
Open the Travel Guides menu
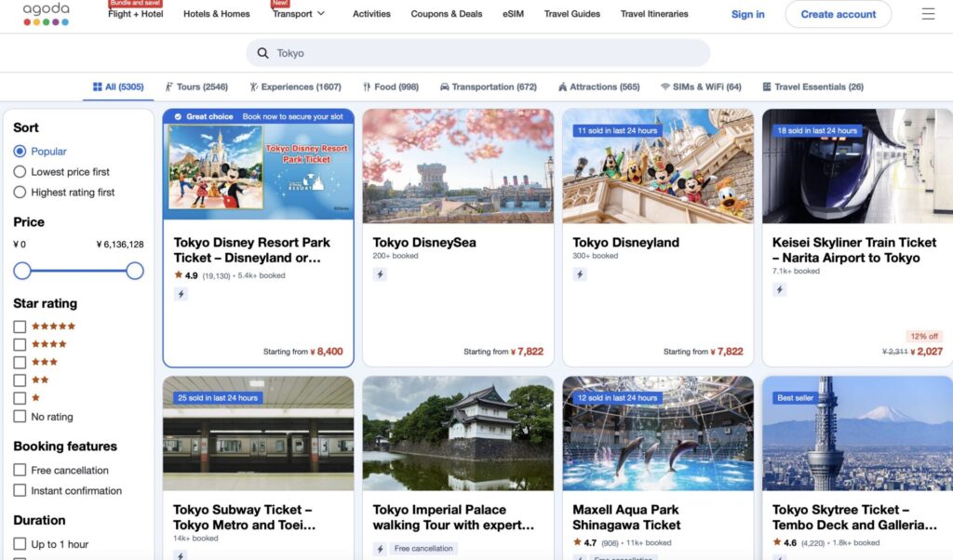[571, 14]
